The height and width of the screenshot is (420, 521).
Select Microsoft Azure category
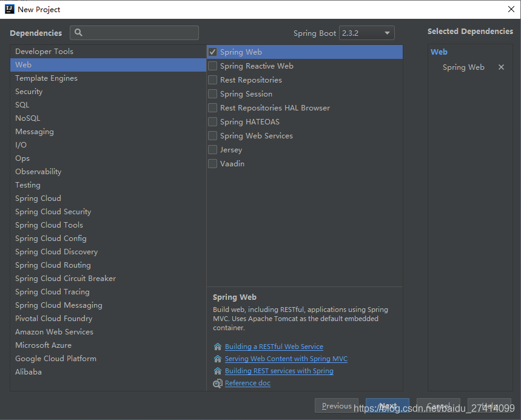point(109,345)
